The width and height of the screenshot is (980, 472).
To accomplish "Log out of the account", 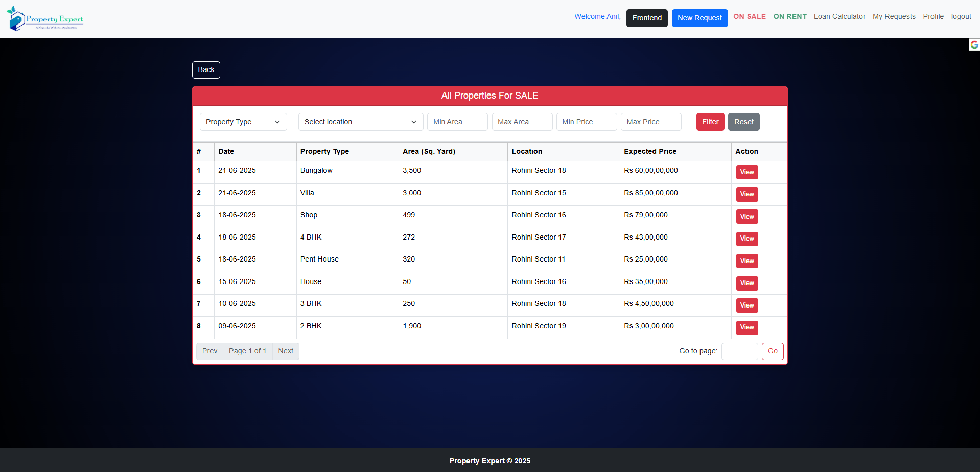I will pyautogui.click(x=961, y=16).
